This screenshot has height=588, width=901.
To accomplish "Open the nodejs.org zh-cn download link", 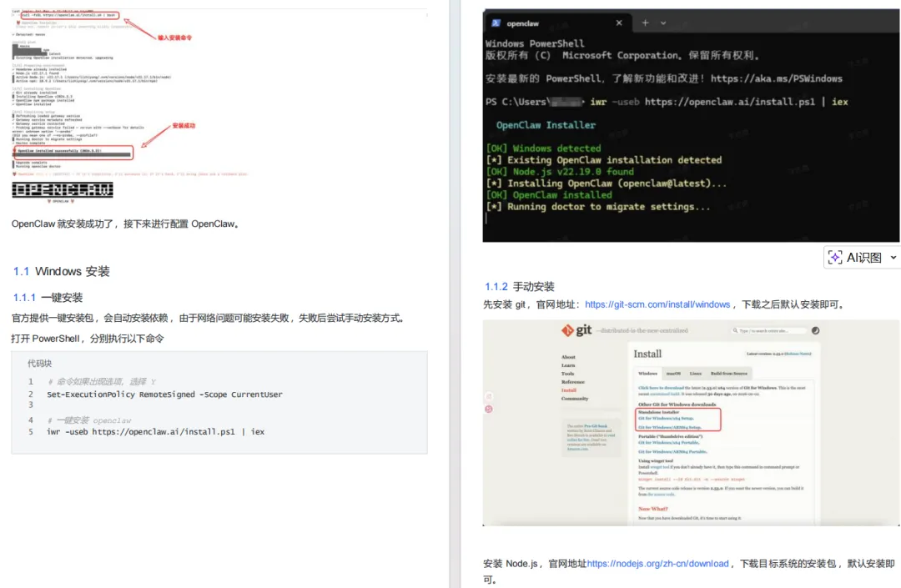I will pos(657,563).
